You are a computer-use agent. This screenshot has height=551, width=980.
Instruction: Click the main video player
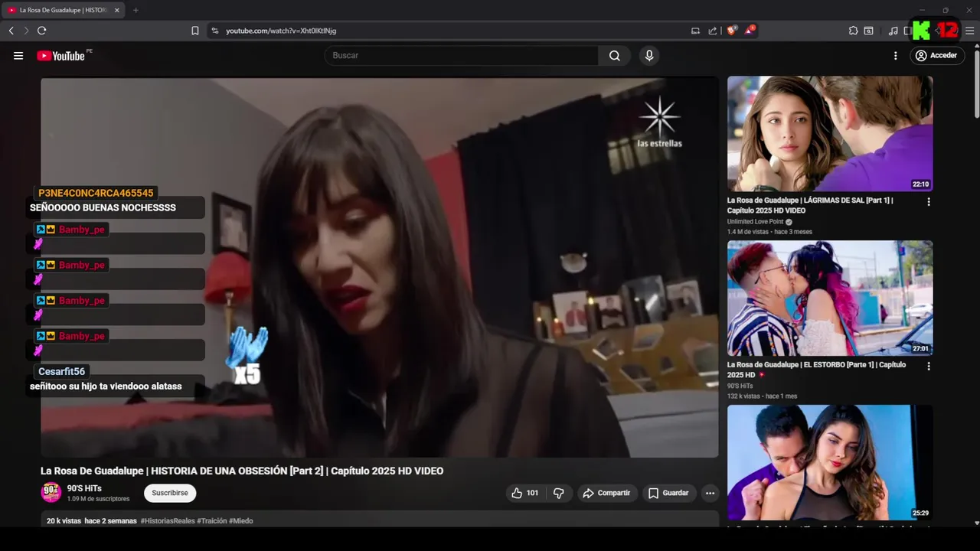(380, 267)
